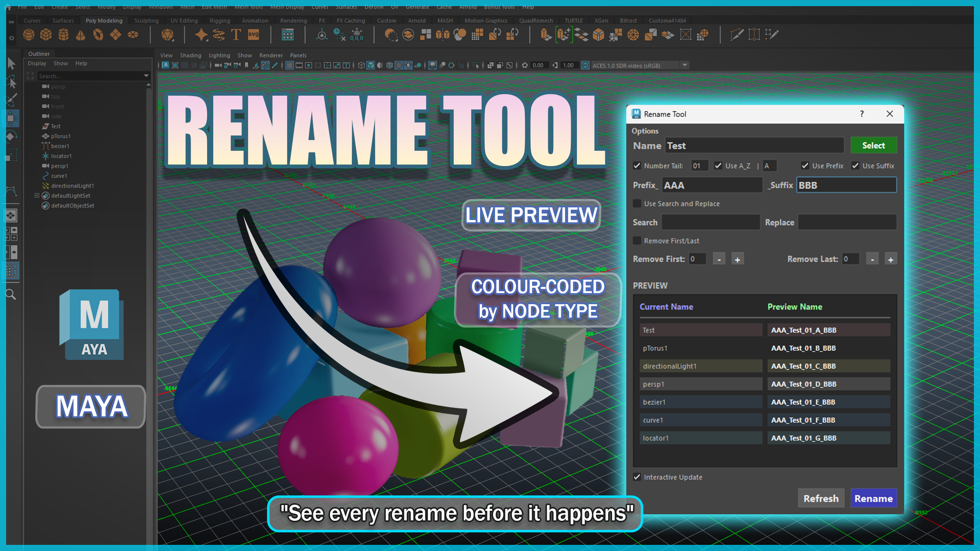
Task: Select directionalLight1 in the Outliner
Action: tap(72, 186)
